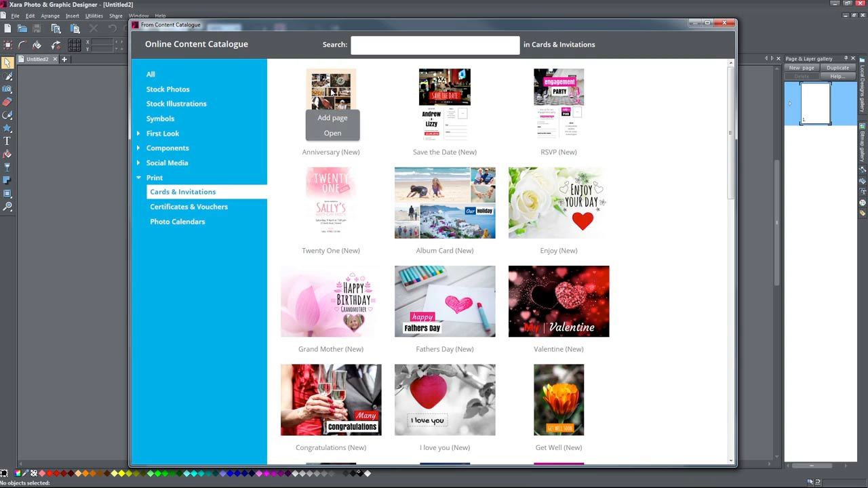Select the Transparency wine glass tool
This screenshot has width=868, height=488.
coord(7,167)
